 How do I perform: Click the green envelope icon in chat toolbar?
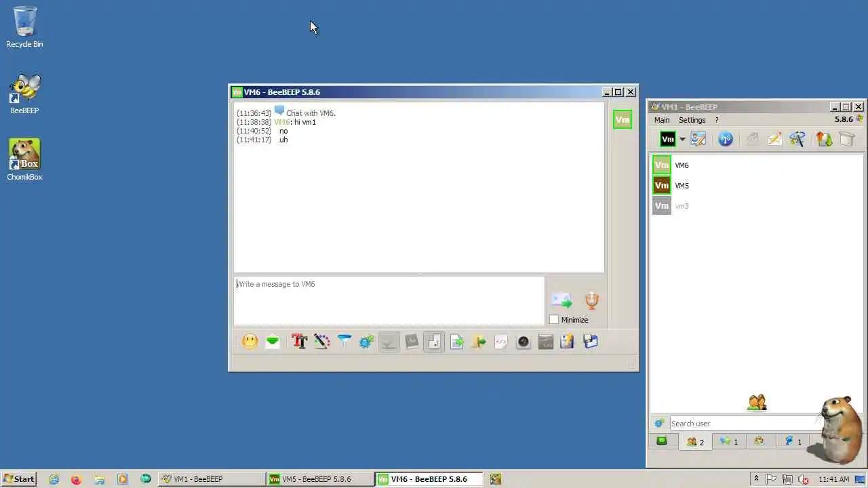tap(273, 342)
